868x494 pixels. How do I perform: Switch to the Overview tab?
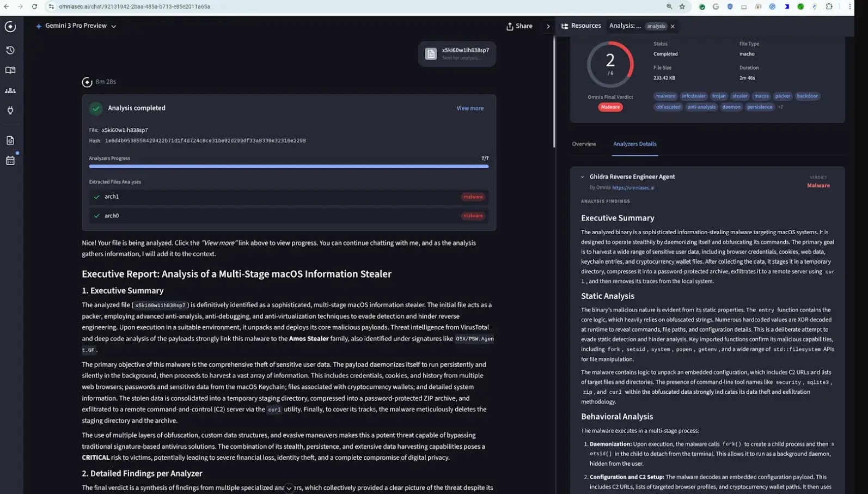(584, 144)
